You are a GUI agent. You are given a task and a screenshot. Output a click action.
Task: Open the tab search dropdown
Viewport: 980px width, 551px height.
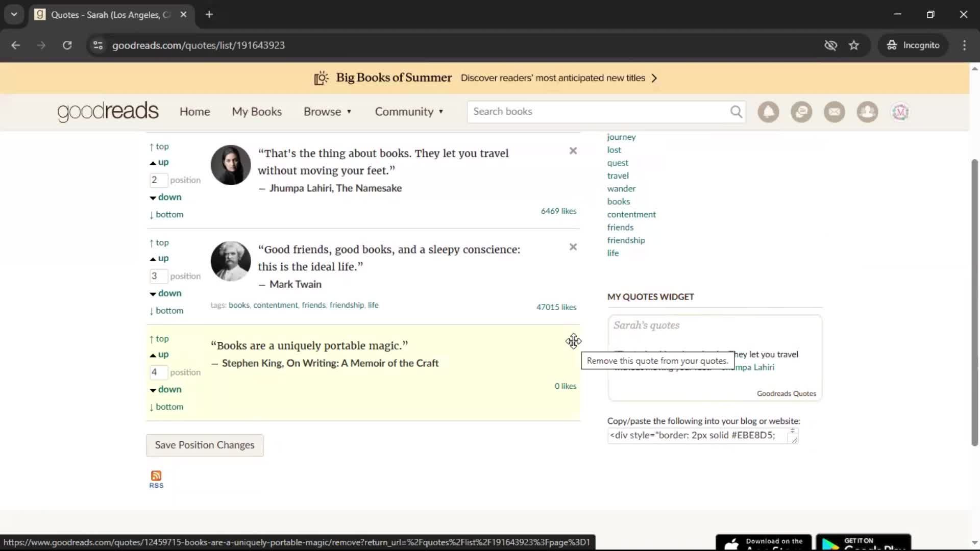coord(14,14)
